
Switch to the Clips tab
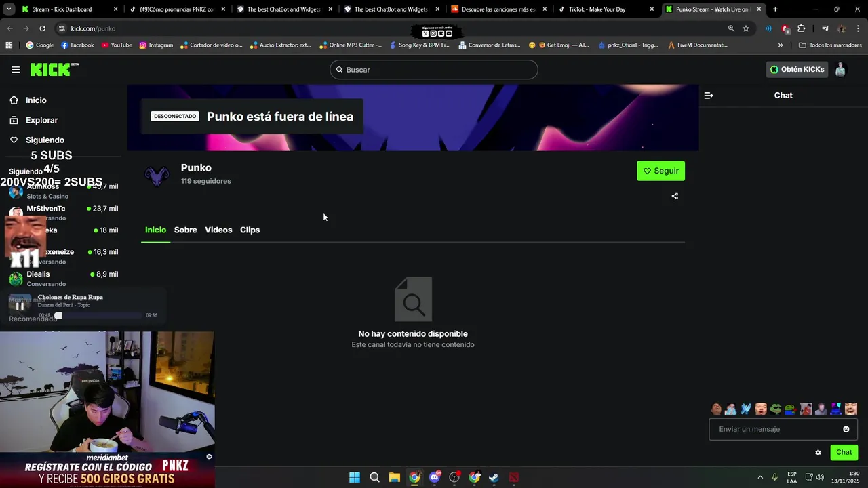click(250, 230)
